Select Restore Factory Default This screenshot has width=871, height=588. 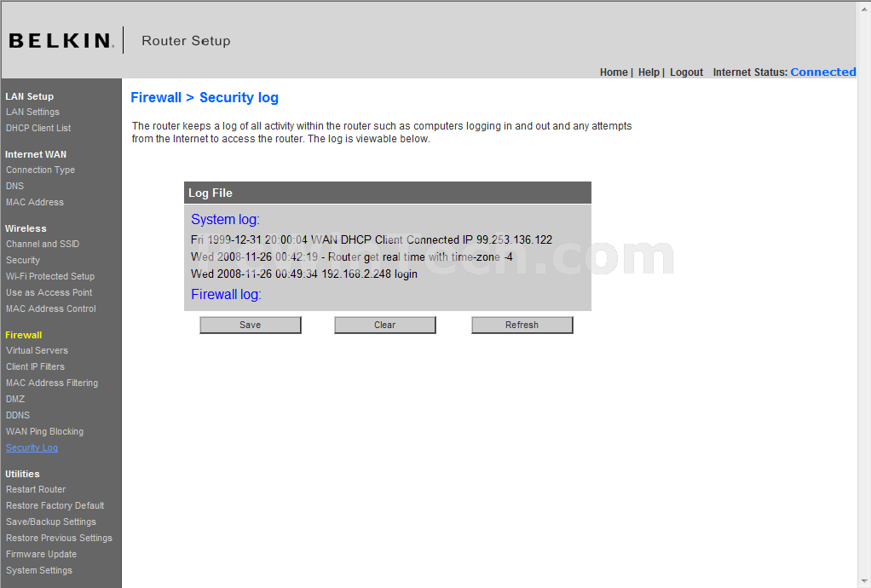click(x=55, y=505)
